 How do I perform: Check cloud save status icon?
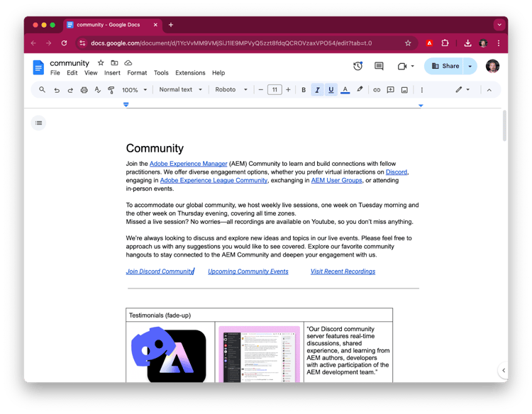128,62
